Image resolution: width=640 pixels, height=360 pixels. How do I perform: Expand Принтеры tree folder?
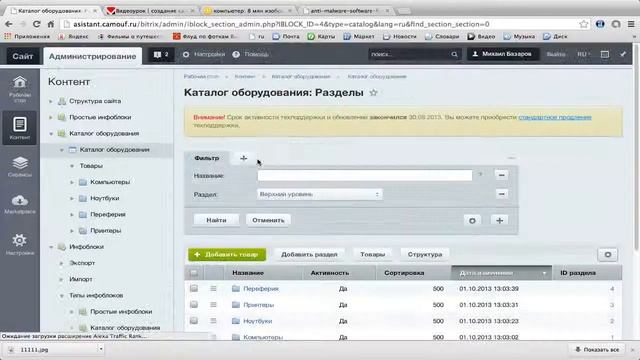pos(72,231)
